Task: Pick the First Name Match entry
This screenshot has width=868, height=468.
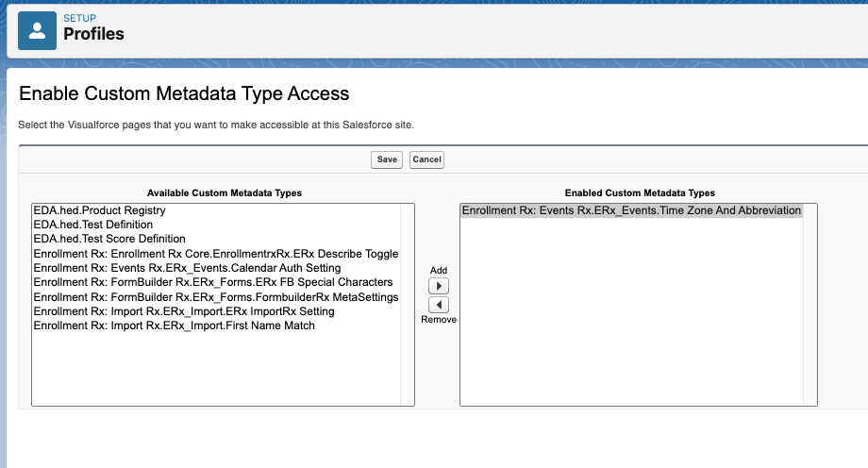Action: (x=174, y=326)
